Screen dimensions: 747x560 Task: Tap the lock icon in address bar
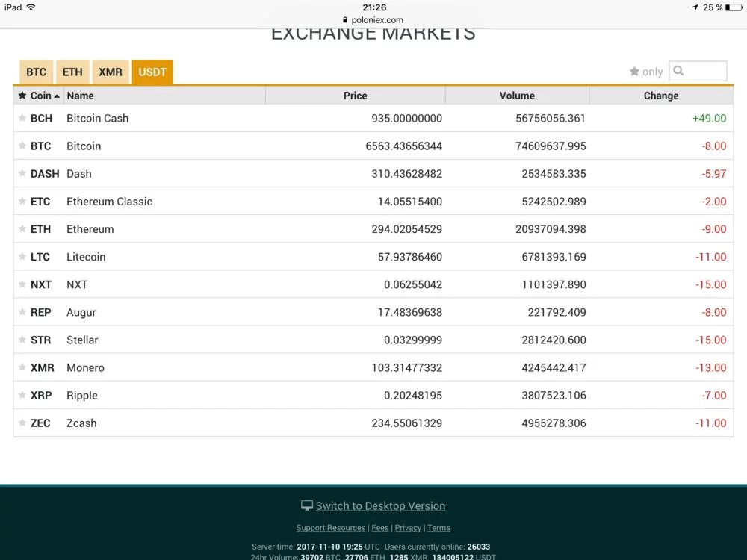point(345,20)
